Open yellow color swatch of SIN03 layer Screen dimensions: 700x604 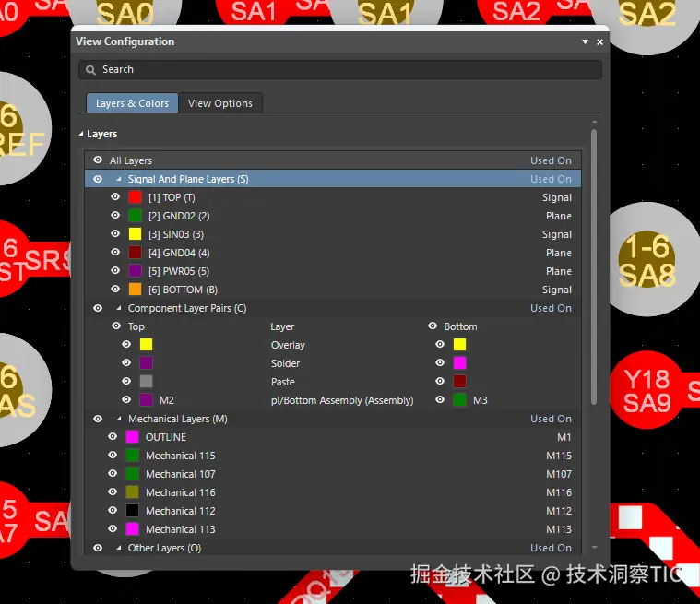(x=135, y=234)
